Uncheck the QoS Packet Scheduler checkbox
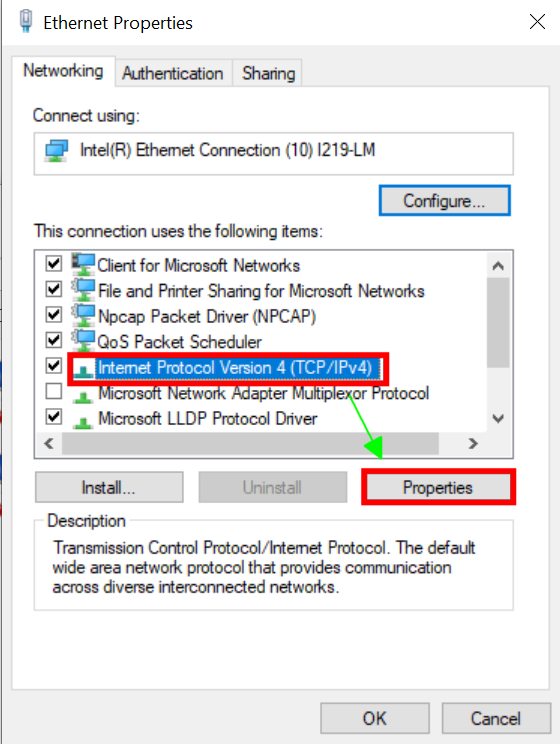Viewport: 560px width, 744px height. point(54,340)
